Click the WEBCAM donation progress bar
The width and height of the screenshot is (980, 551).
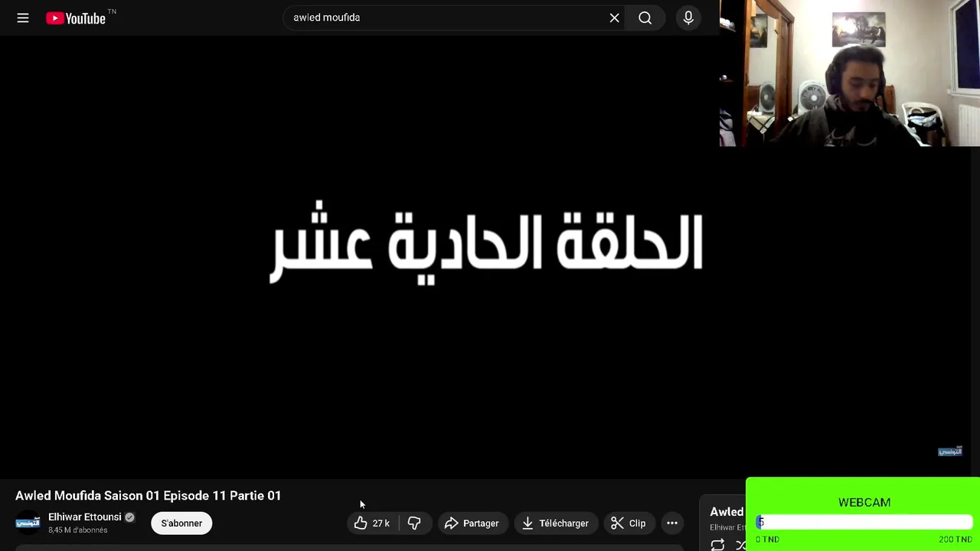pyautogui.click(x=864, y=523)
